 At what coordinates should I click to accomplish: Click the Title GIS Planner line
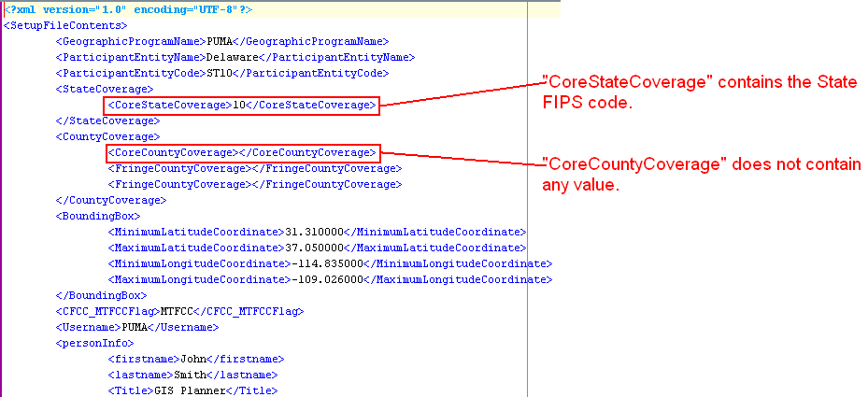coord(192,390)
